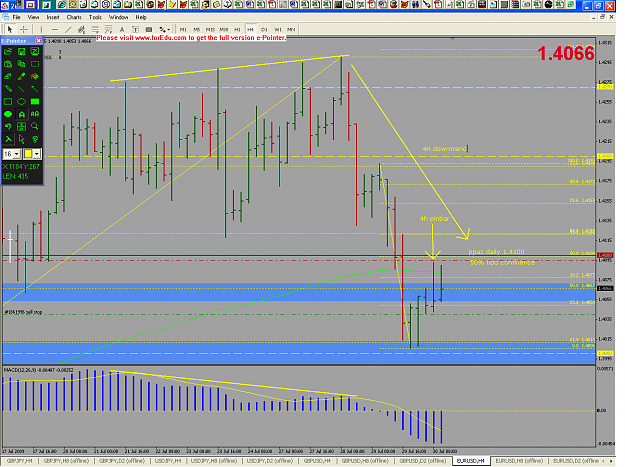The width and height of the screenshot is (625, 467).
Task: Pick the equidistant channel tool
Action: [x=82, y=29]
